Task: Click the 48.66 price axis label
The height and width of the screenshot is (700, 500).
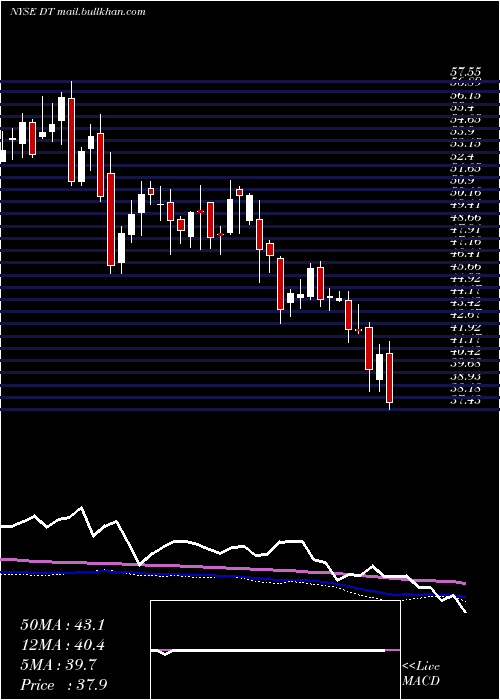Action: (465, 217)
